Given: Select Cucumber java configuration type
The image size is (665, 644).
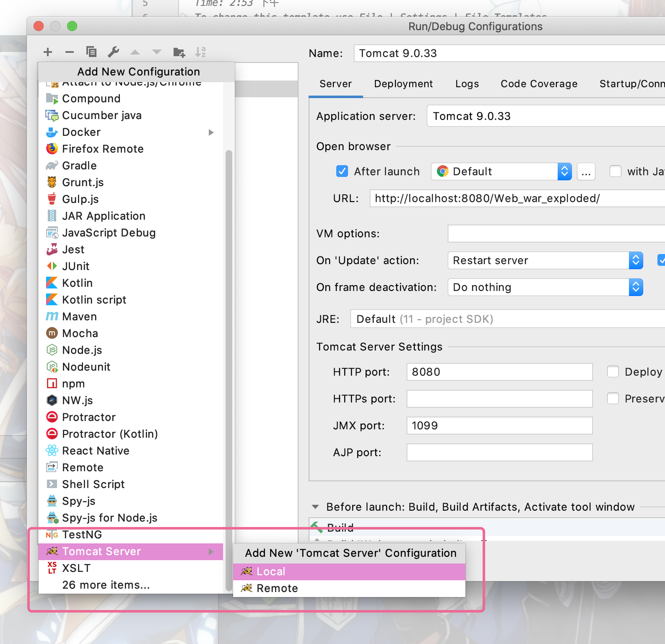Looking at the screenshot, I should point(130,115).
